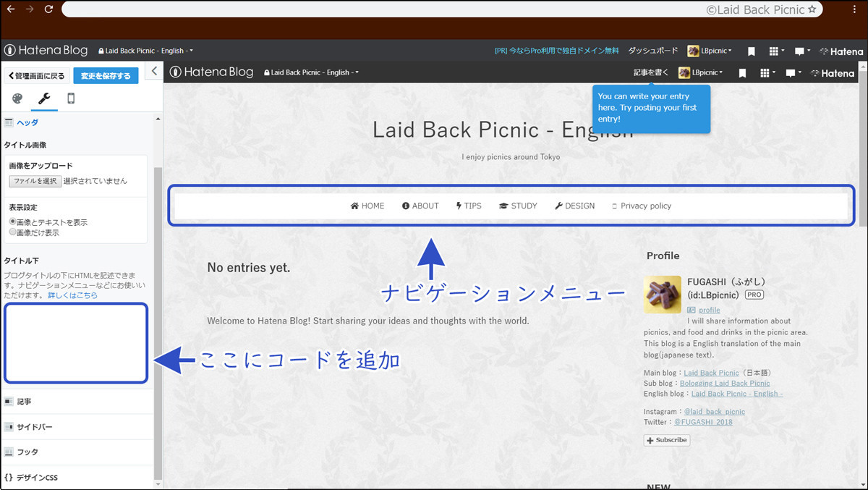Open ダッシュボード link in outer header
The height and width of the screenshot is (490, 868).
pyautogui.click(x=653, y=51)
